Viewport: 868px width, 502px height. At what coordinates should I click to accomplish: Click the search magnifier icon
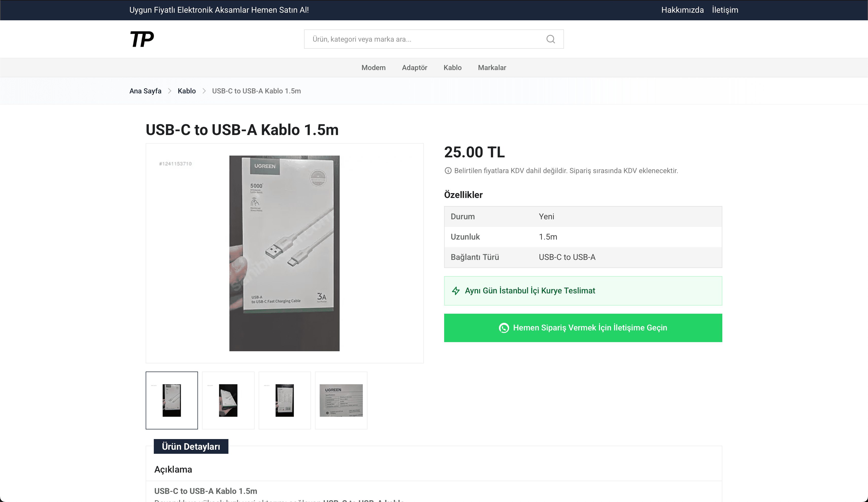550,39
